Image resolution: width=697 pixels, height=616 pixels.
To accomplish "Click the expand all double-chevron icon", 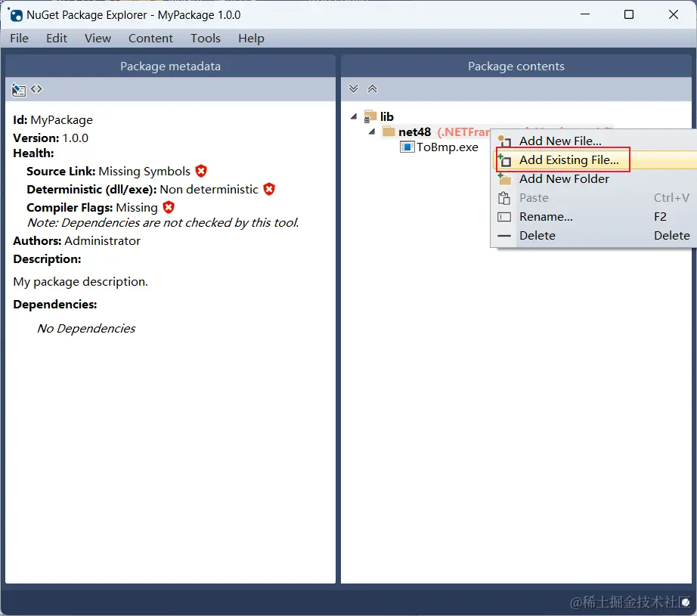I will [x=353, y=88].
